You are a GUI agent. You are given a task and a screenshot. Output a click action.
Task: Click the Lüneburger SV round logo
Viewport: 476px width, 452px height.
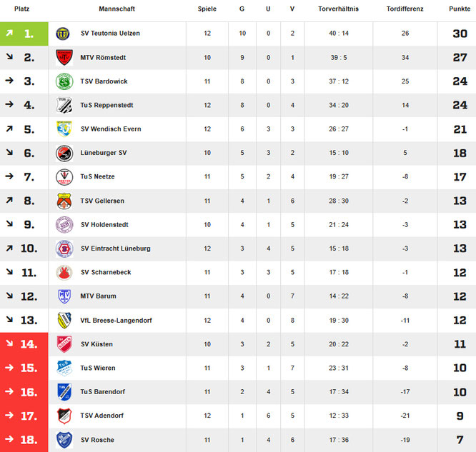[x=64, y=153]
